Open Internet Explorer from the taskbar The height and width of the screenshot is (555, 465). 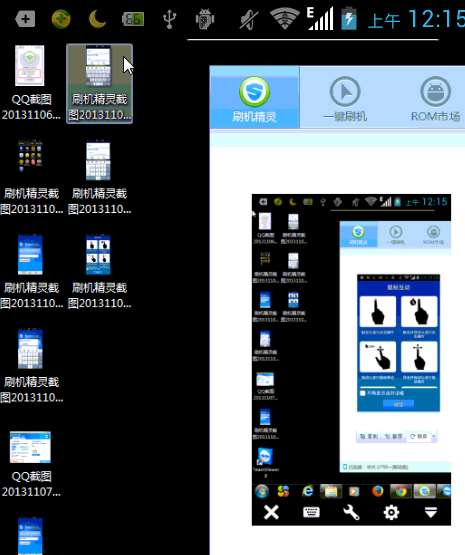[308, 491]
